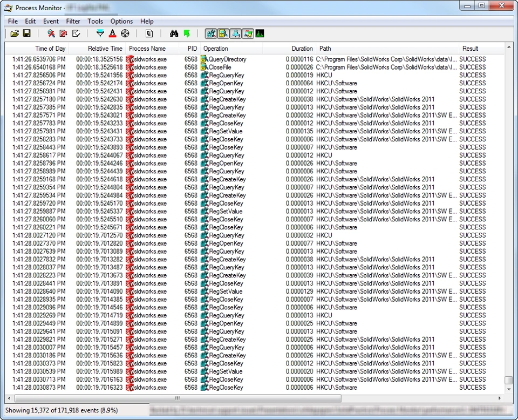Click the SUCCESS result in the 1:41:27.8256506 PM row

pos(473,75)
